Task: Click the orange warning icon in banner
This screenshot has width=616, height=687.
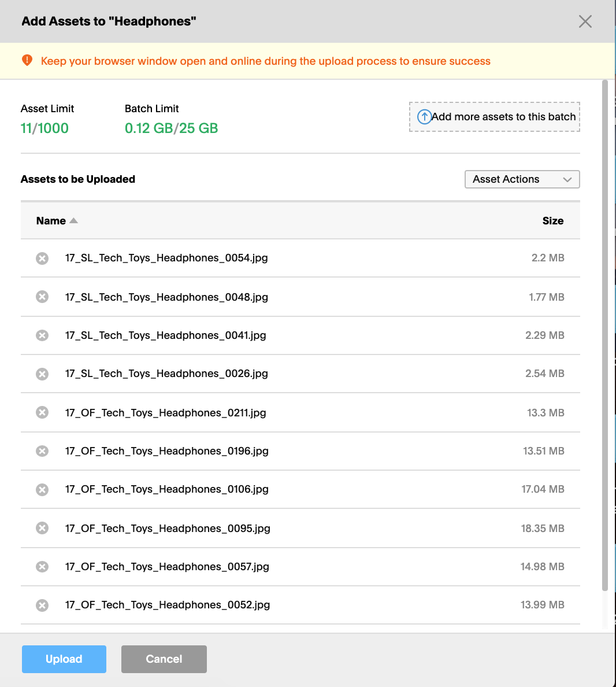Action: (27, 61)
